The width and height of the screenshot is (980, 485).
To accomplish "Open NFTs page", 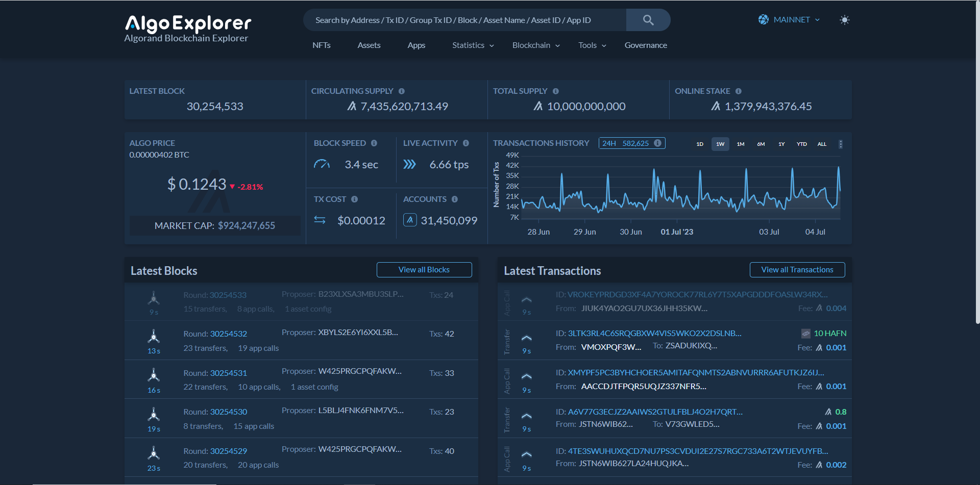I will pyautogui.click(x=322, y=45).
